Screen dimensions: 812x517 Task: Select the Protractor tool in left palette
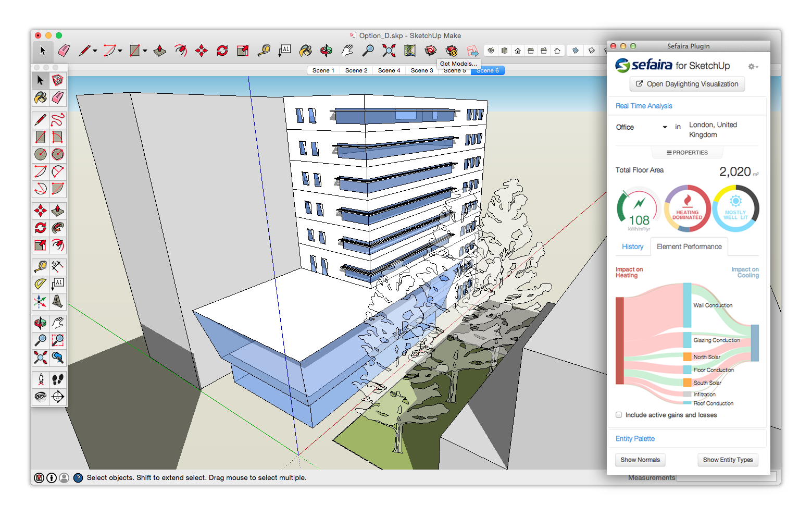click(41, 284)
